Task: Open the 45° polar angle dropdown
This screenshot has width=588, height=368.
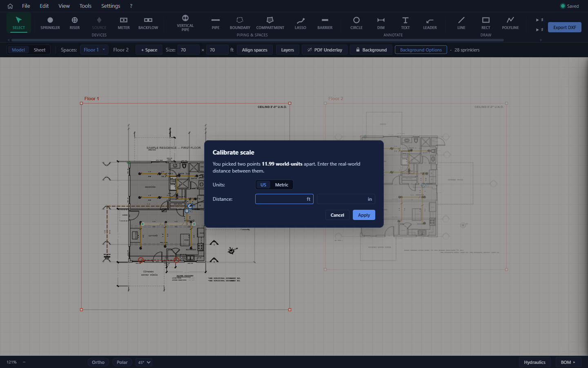Action: point(144,362)
